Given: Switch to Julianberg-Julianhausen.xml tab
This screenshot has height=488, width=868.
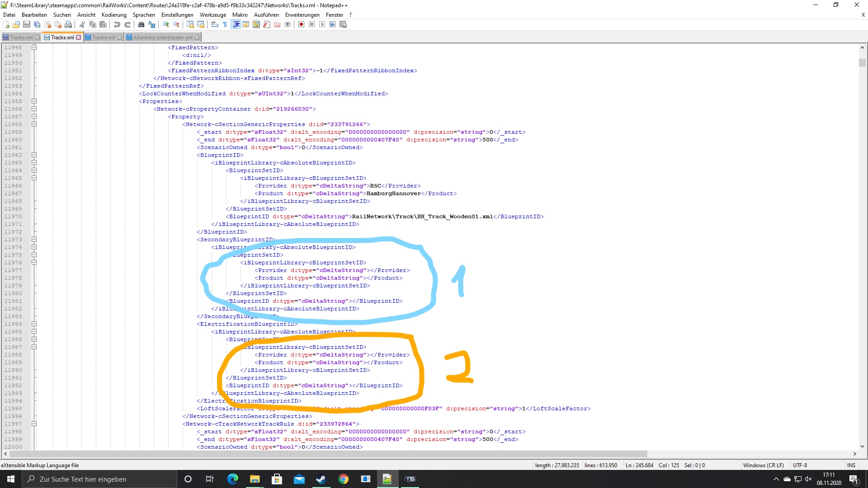Looking at the screenshot, I should click(x=162, y=38).
